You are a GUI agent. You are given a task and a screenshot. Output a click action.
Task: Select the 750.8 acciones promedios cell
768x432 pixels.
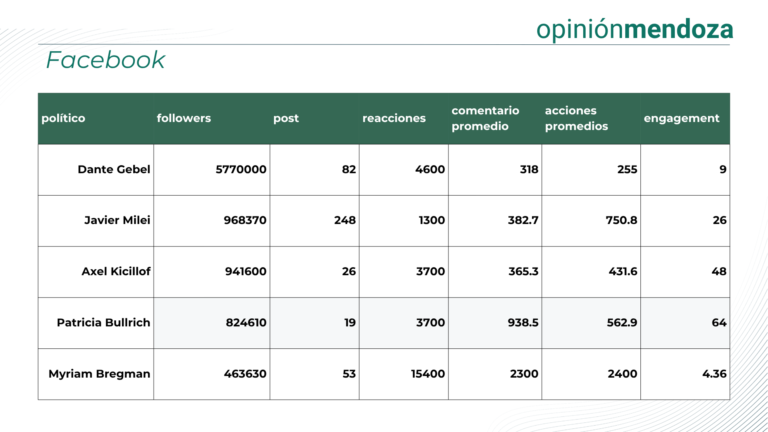coord(591,220)
